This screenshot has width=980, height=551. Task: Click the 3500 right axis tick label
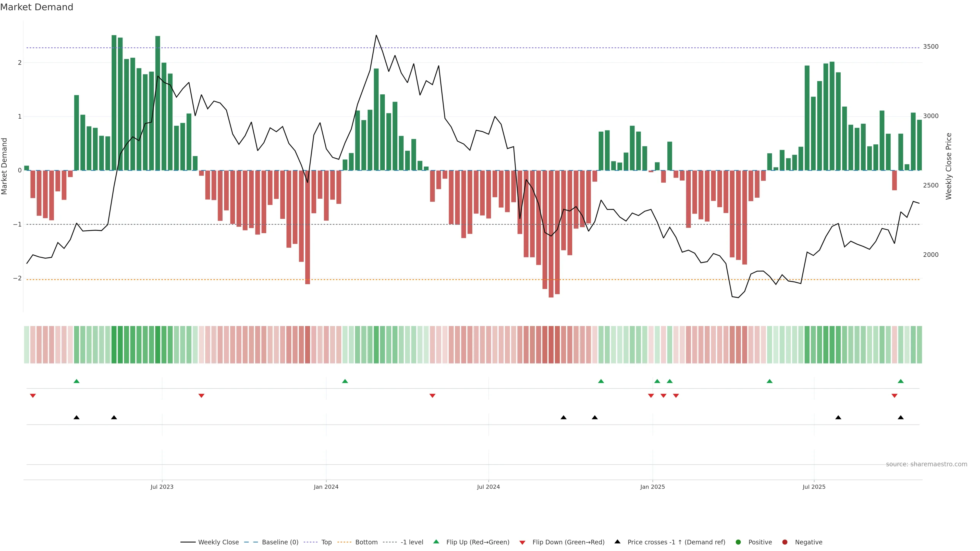[x=930, y=46]
